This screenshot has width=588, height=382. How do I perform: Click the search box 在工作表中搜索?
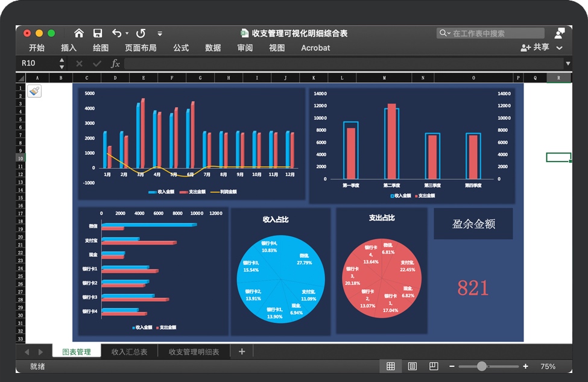pos(495,33)
